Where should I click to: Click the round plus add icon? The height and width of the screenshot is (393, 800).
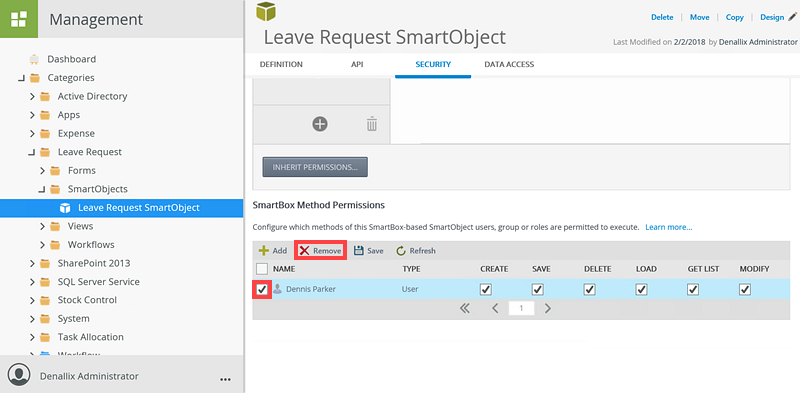320,124
